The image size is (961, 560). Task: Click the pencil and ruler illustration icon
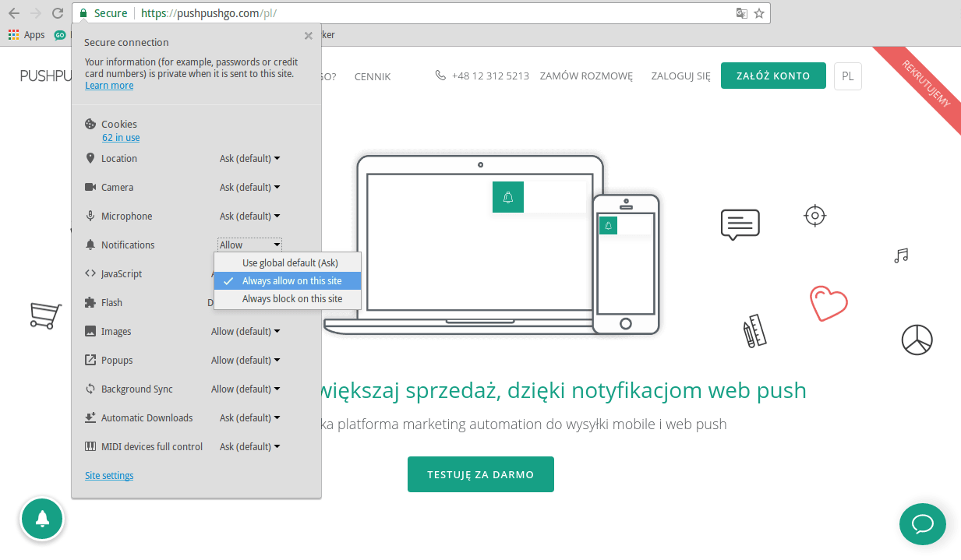click(x=754, y=331)
